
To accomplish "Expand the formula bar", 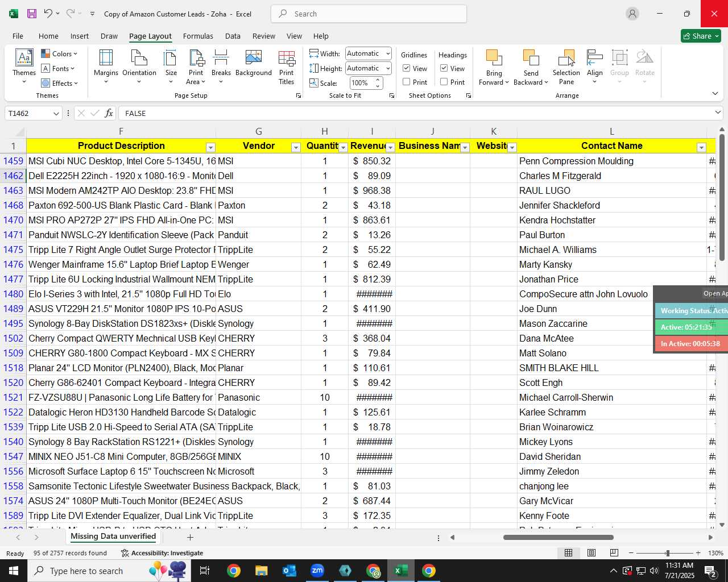I will click(x=718, y=113).
